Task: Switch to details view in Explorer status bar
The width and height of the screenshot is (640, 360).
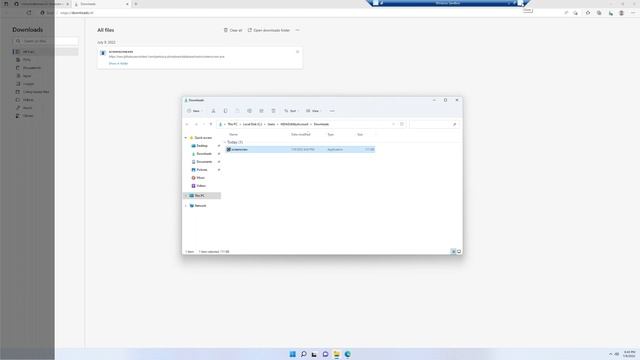Action: pos(453,251)
